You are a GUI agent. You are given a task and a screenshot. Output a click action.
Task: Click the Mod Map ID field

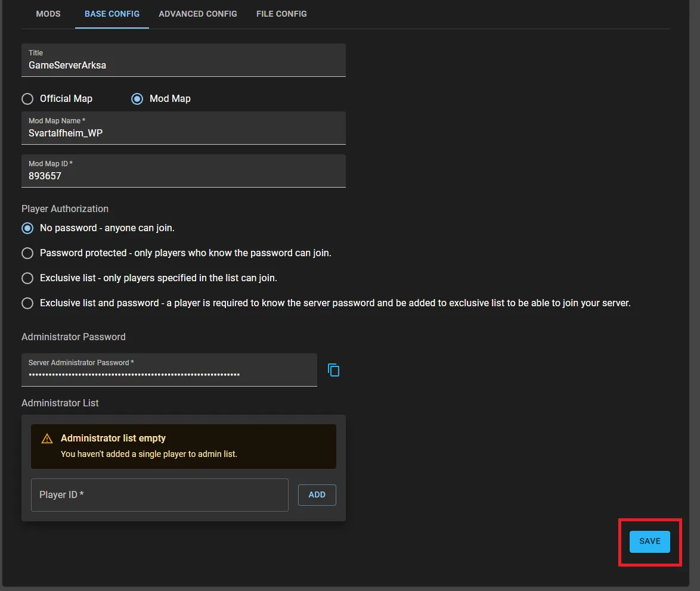pos(184,171)
